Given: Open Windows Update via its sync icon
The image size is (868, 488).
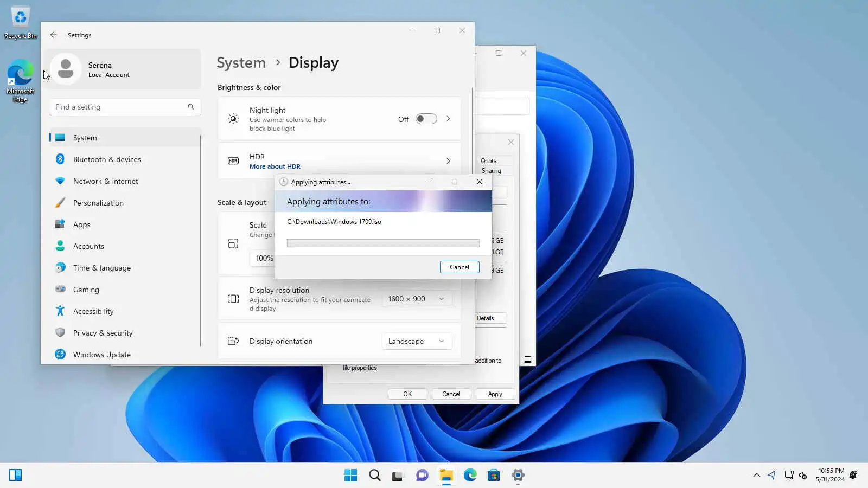Looking at the screenshot, I should point(60,354).
